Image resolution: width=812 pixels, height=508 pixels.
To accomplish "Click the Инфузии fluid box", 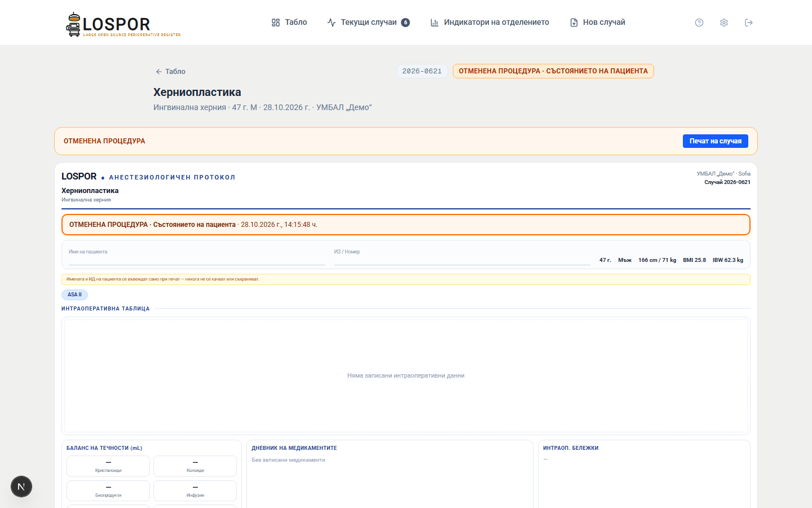I will coord(195,491).
